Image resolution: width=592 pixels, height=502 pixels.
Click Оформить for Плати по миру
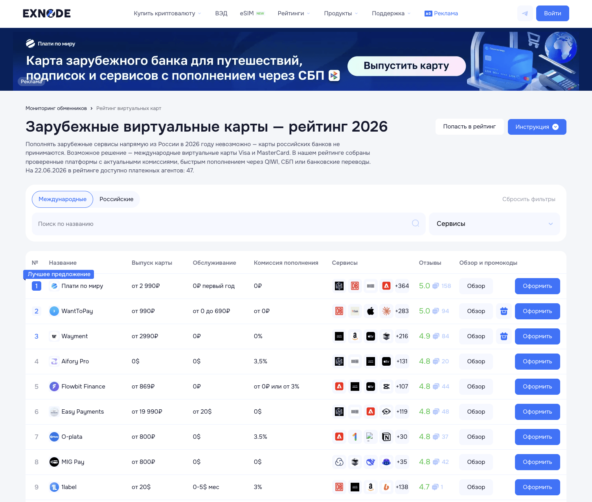click(537, 286)
